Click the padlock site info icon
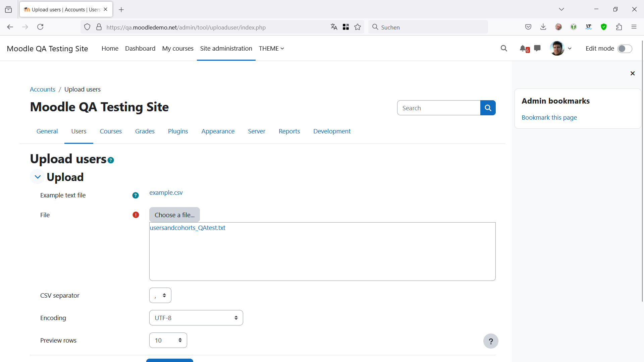Screen dimensions: 644x362 (x=99, y=27)
